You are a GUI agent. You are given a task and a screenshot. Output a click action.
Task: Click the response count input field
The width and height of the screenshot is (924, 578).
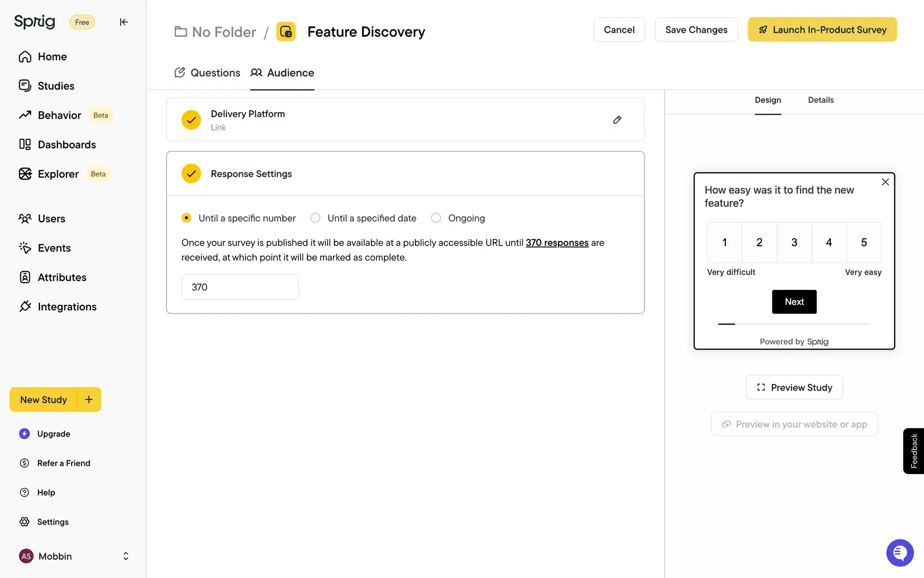pos(240,287)
